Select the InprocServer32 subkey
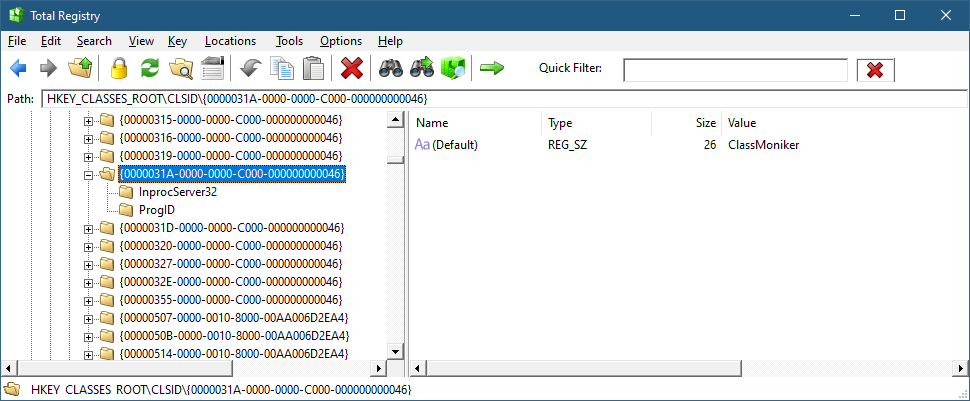The image size is (970, 401). tap(177, 192)
